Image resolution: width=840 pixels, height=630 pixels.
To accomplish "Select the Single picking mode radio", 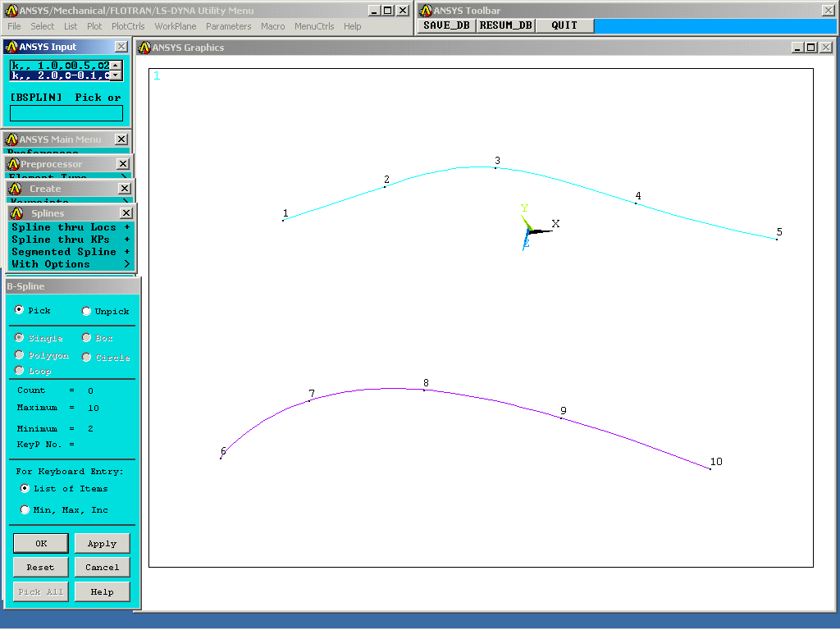I will 20,337.
